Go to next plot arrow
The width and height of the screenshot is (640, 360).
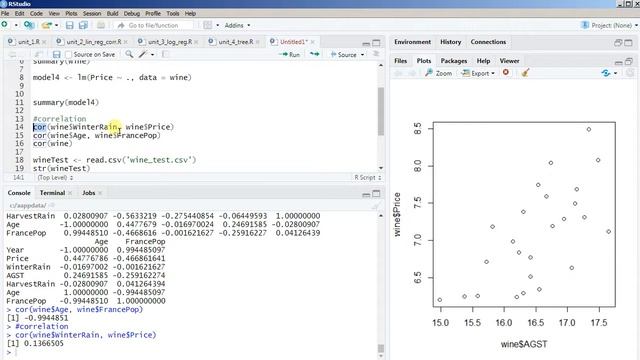[412, 73]
